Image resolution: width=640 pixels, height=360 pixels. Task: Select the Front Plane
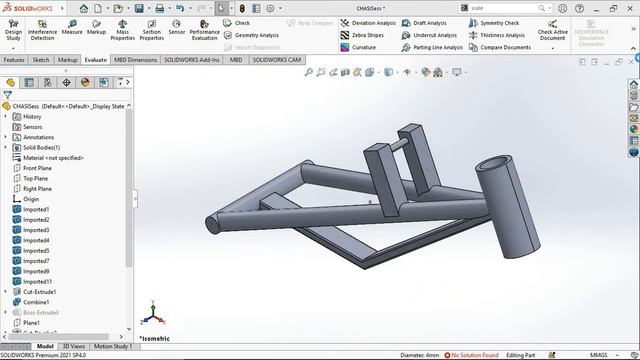[33, 168]
